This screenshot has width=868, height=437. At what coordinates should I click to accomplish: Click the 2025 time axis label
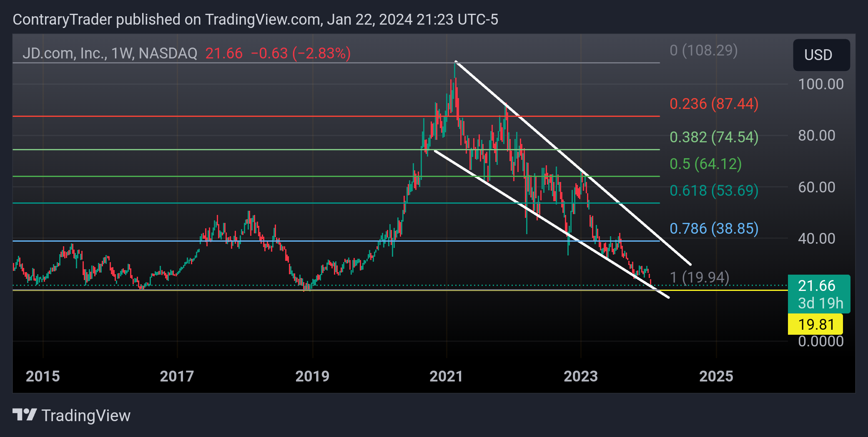716,376
